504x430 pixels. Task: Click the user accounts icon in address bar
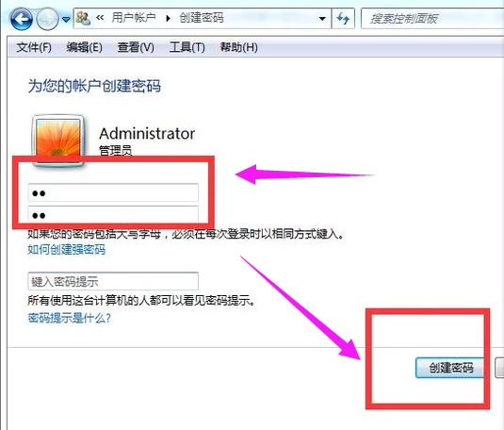(x=84, y=18)
